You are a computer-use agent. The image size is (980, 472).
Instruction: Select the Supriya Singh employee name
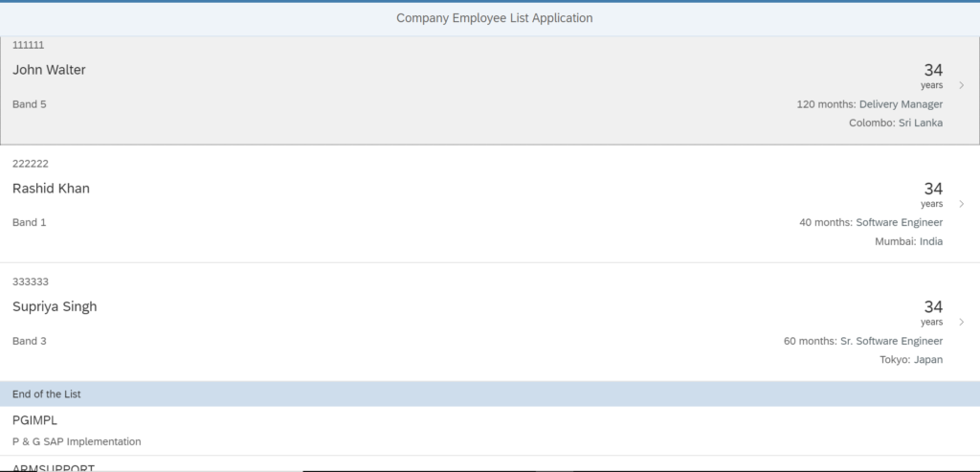coord(55,306)
